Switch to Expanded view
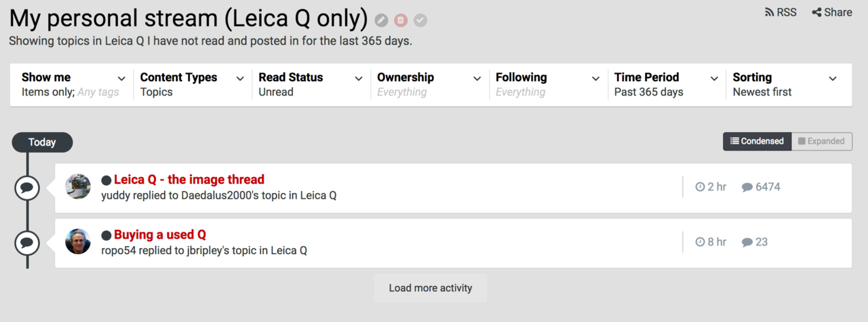868x322 pixels. (x=821, y=141)
